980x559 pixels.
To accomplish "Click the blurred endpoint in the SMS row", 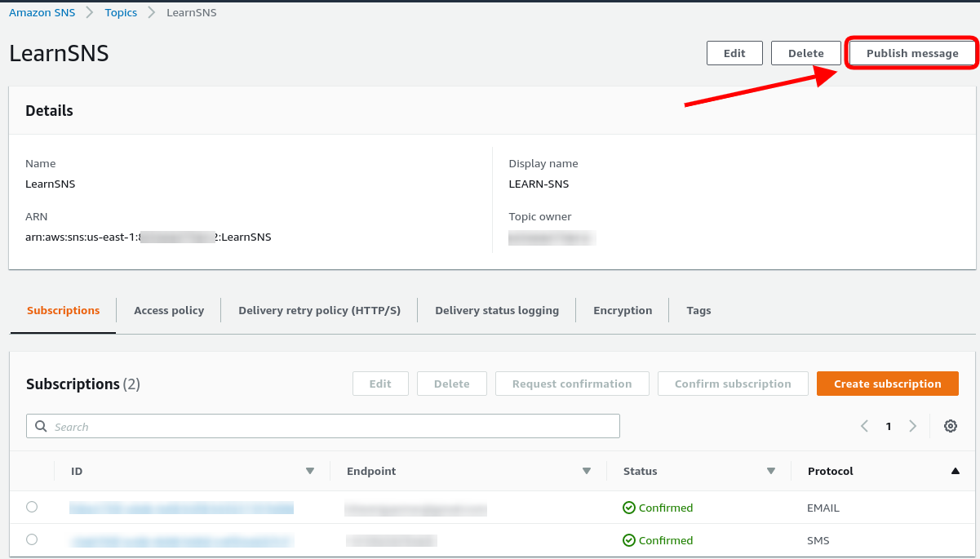I will pyautogui.click(x=391, y=540).
